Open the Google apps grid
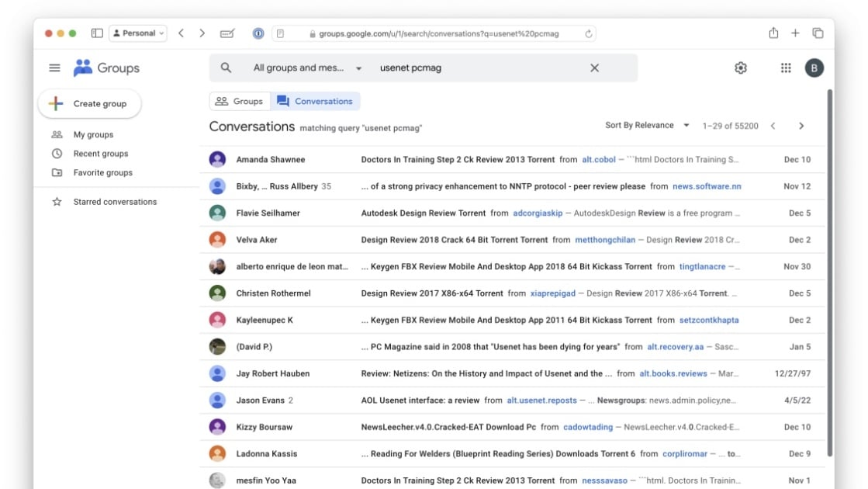 click(x=785, y=68)
